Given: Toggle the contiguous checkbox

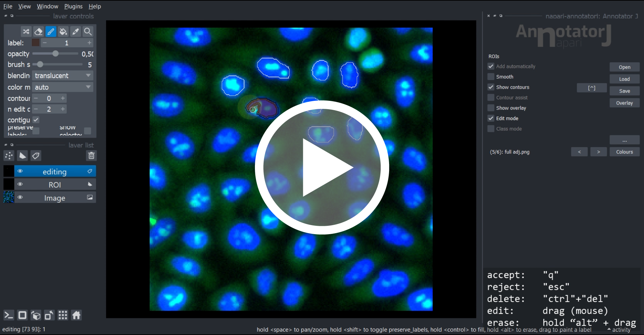Looking at the screenshot, I should pyautogui.click(x=36, y=120).
